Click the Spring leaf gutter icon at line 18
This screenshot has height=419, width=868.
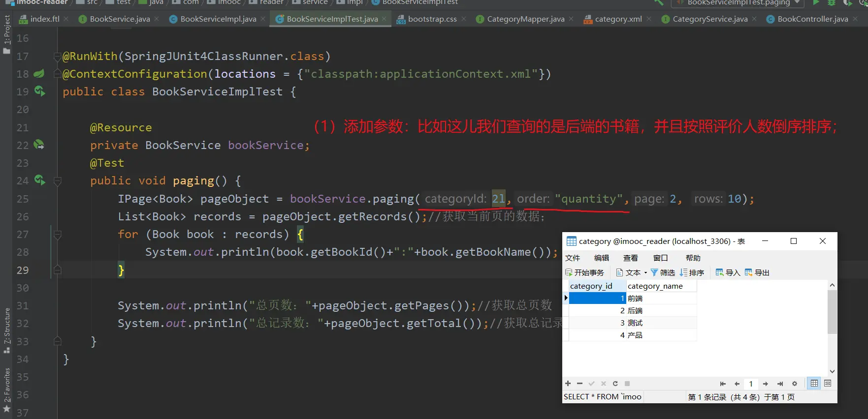coord(39,74)
